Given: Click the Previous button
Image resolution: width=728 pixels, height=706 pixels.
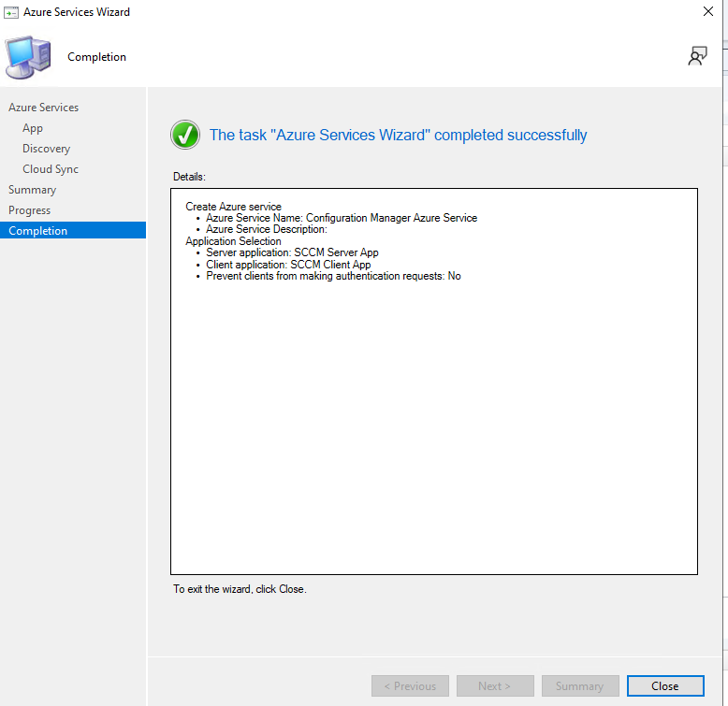Looking at the screenshot, I should (x=410, y=685).
